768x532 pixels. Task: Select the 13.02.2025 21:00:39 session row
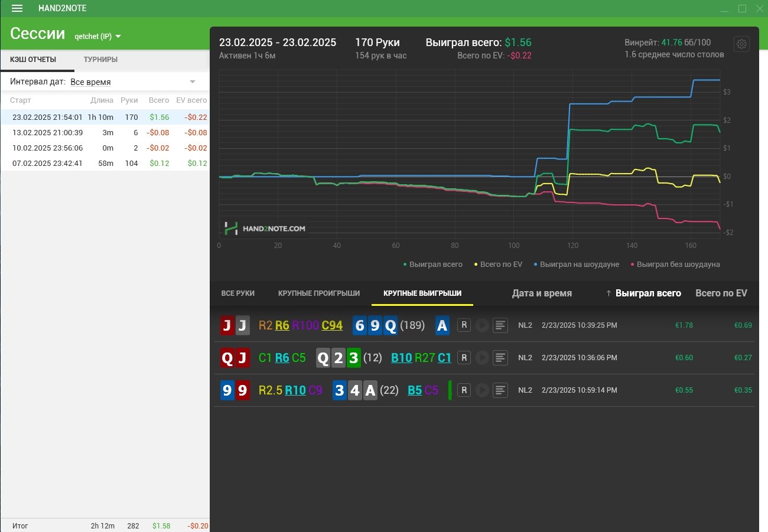pos(105,132)
